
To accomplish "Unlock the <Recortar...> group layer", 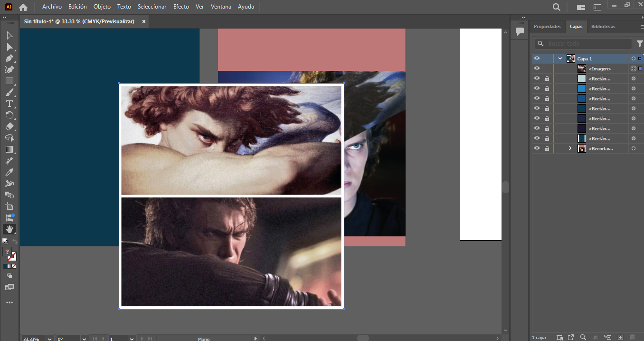I will click(547, 148).
